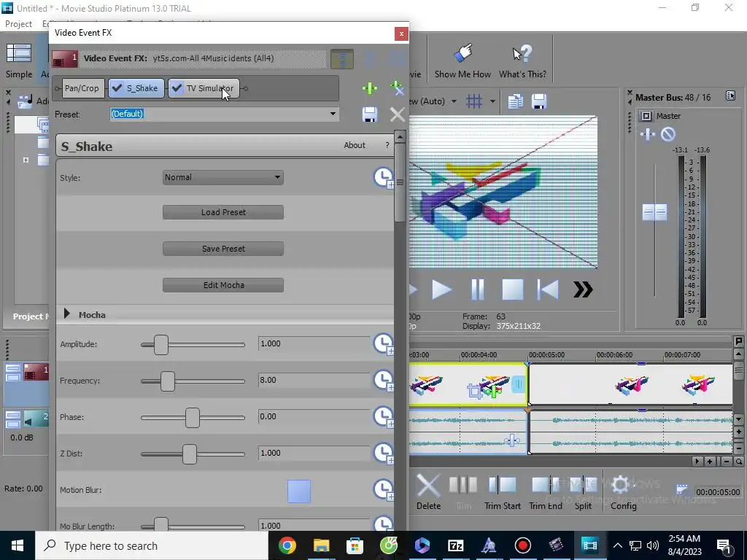The height and width of the screenshot is (560, 747).
Task: Save snapshot to file icon in preview
Action: [x=539, y=101]
